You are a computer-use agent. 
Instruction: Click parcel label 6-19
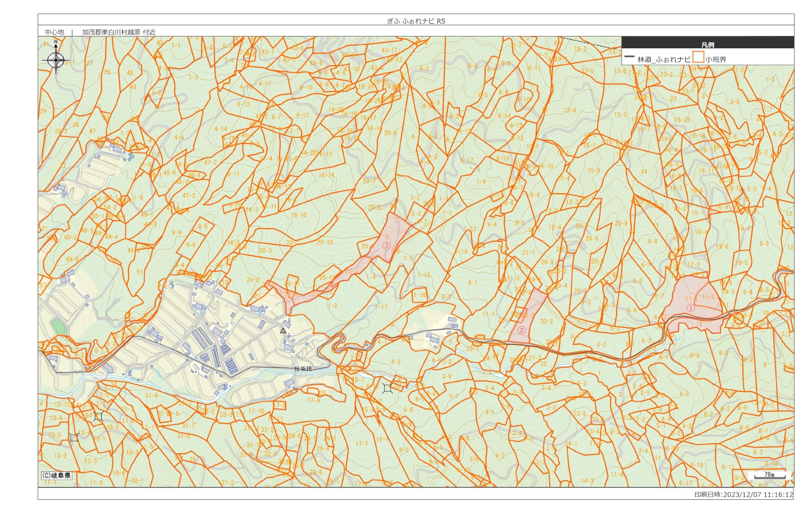(x=696, y=465)
